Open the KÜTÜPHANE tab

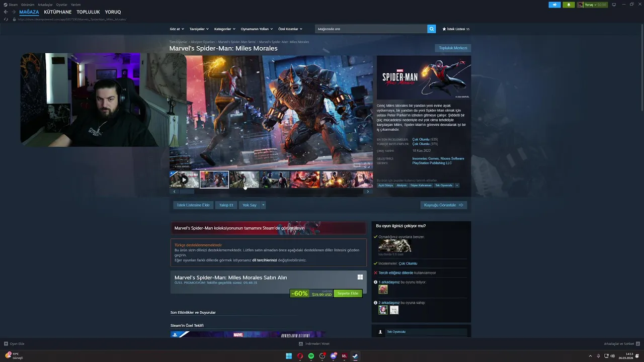pos(58,12)
